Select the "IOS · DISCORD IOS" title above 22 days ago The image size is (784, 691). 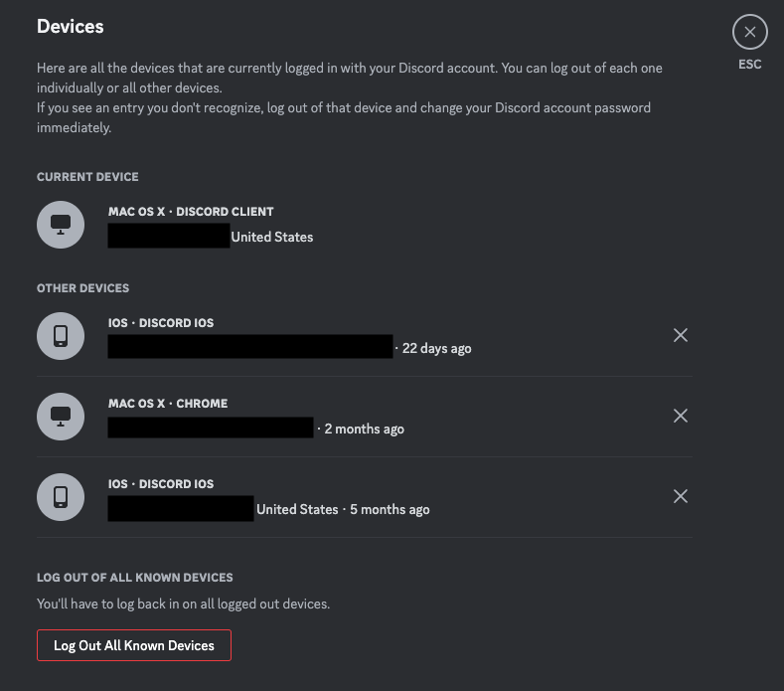pyautogui.click(x=161, y=323)
